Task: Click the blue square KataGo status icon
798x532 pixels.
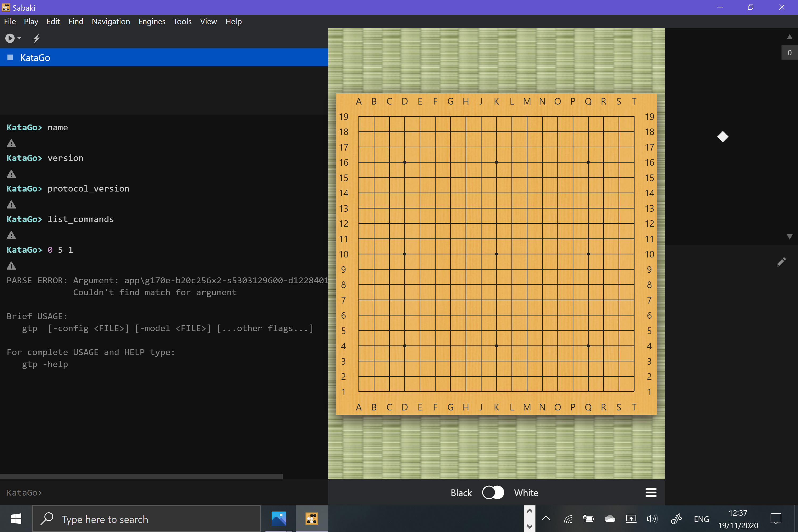Action: tap(10, 57)
